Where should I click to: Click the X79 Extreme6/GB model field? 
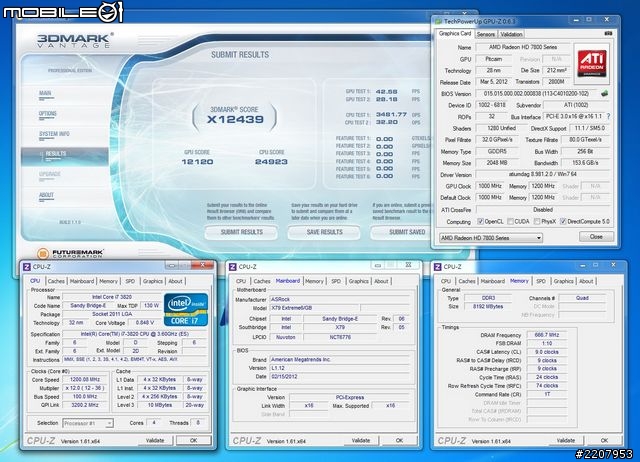[314, 308]
